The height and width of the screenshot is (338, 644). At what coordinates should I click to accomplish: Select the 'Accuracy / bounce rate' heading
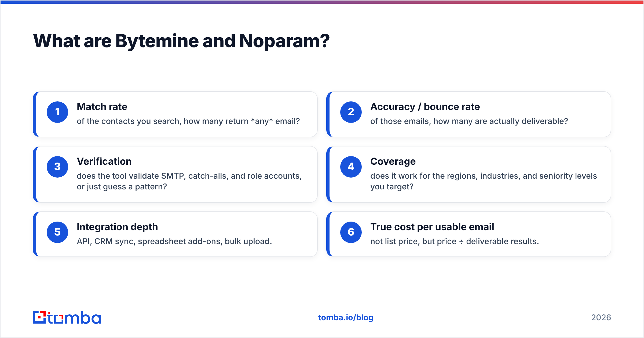(x=425, y=107)
